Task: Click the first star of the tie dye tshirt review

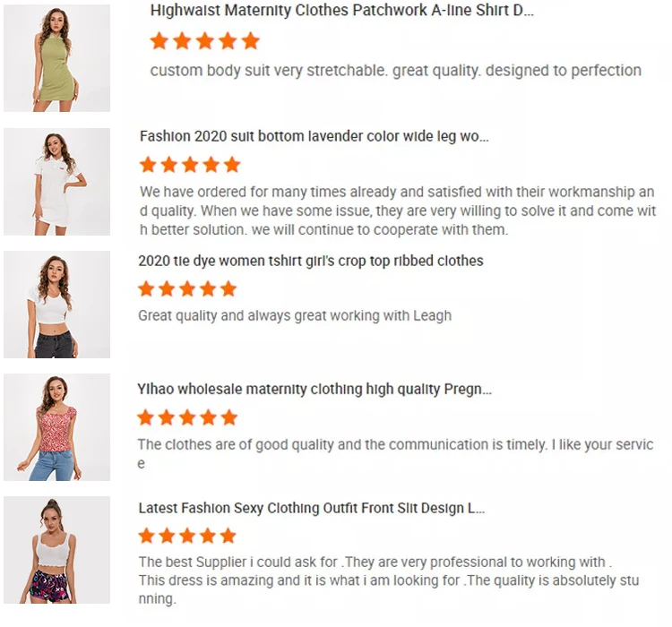Action: tap(147, 289)
